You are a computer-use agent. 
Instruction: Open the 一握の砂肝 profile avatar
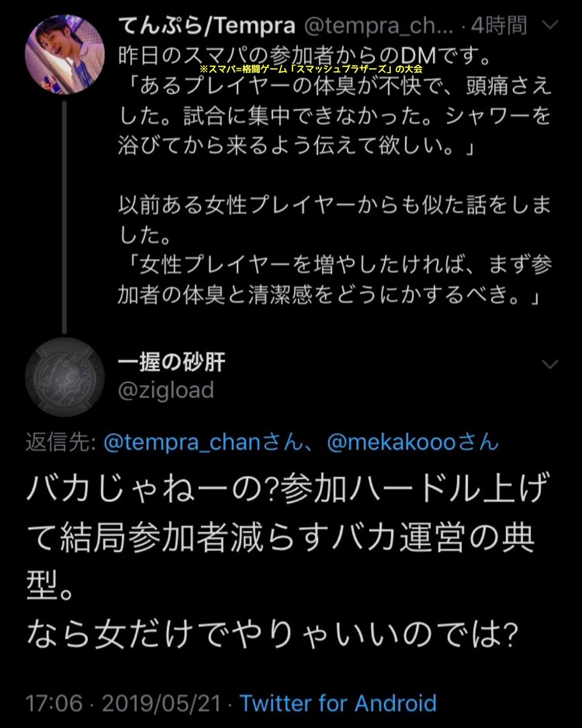pyautogui.click(x=65, y=377)
